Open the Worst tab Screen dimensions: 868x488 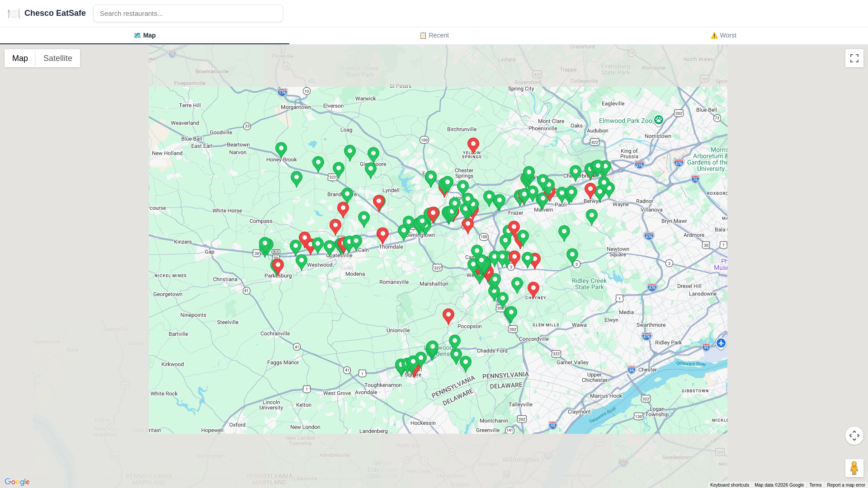[723, 35]
